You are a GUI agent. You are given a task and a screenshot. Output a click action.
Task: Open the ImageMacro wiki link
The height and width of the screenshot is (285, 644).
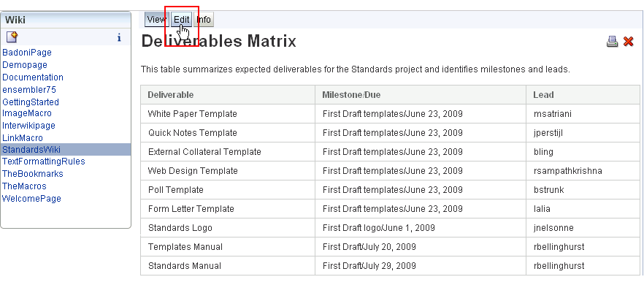point(27,113)
